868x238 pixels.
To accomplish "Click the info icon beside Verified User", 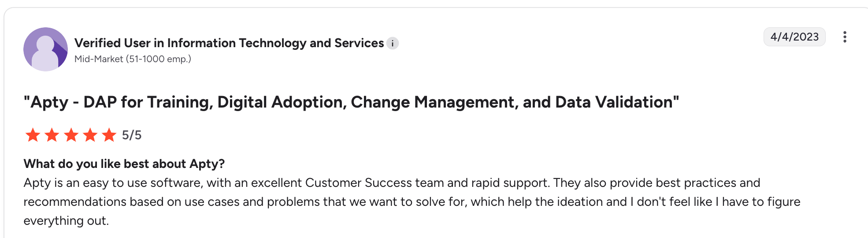I will point(393,44).
